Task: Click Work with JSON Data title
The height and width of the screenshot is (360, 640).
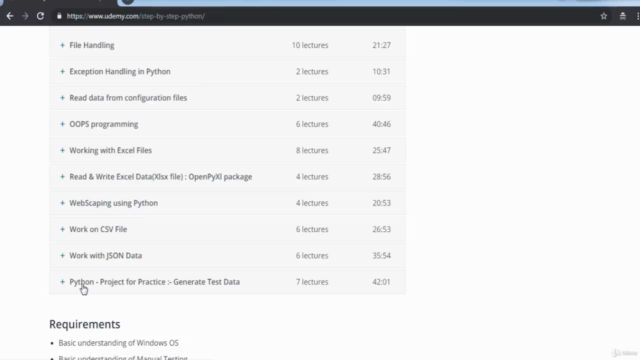Action: [106, 256]
